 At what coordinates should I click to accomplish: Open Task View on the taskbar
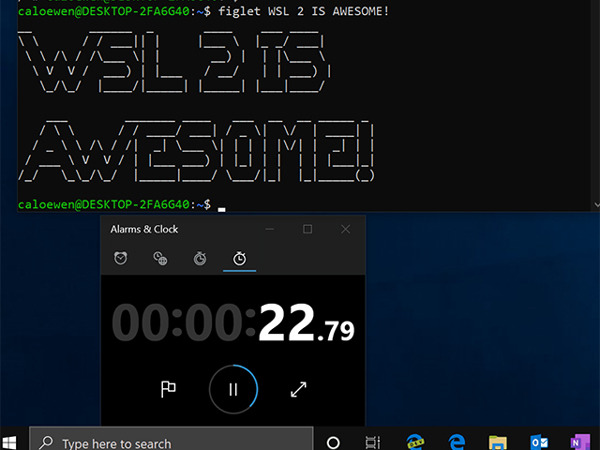[373, 442]
